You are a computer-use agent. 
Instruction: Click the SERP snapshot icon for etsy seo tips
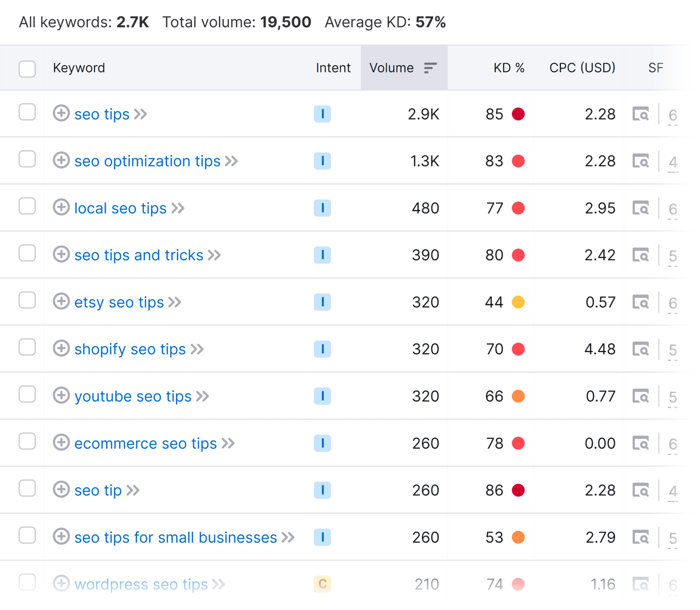pos(641,302)
